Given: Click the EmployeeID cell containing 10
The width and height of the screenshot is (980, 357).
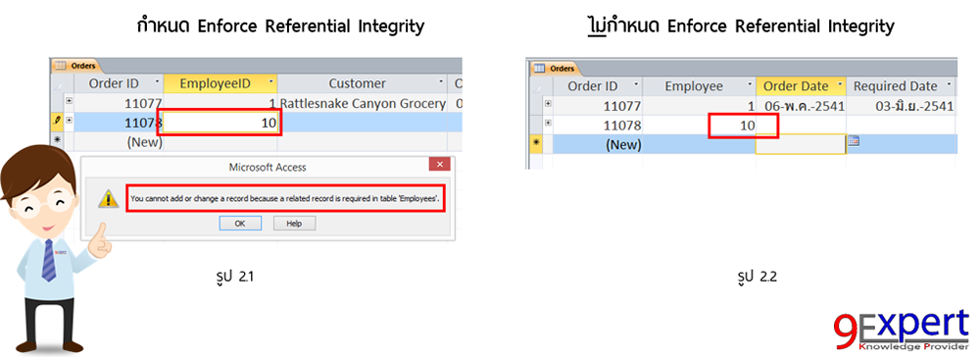Looking at the screenshot, I should (219, 123).
